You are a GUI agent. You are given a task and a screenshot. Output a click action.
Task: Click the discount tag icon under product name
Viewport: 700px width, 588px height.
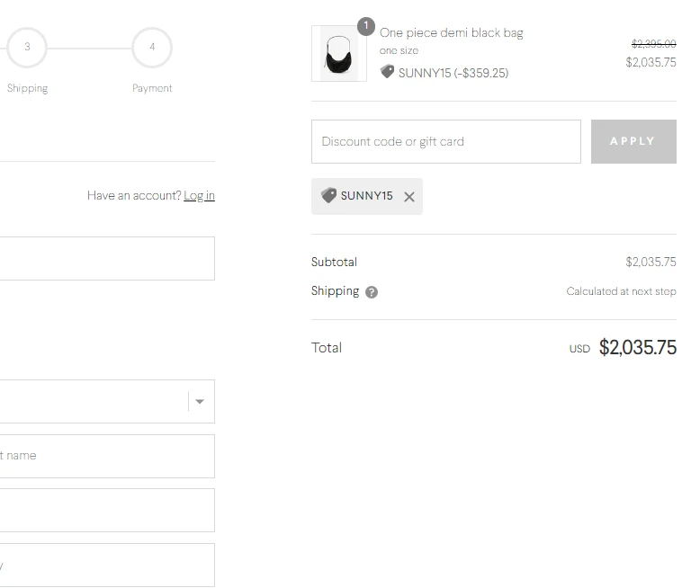(387, 71)
